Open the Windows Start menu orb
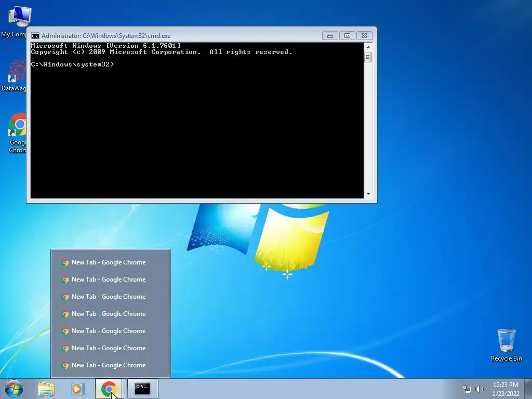The height and width of the screenshot is (399, 532). coord(14,389)
